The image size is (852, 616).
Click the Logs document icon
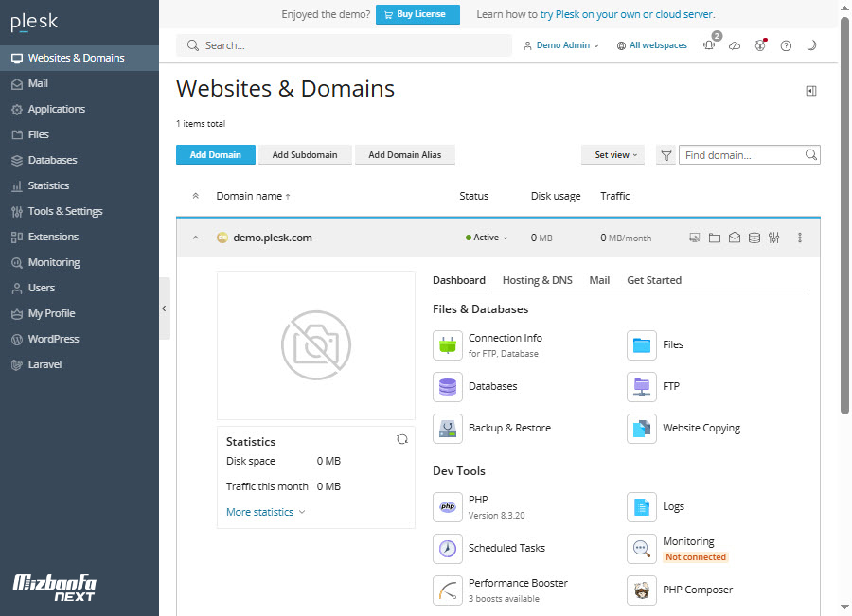[x=642, y=507]
